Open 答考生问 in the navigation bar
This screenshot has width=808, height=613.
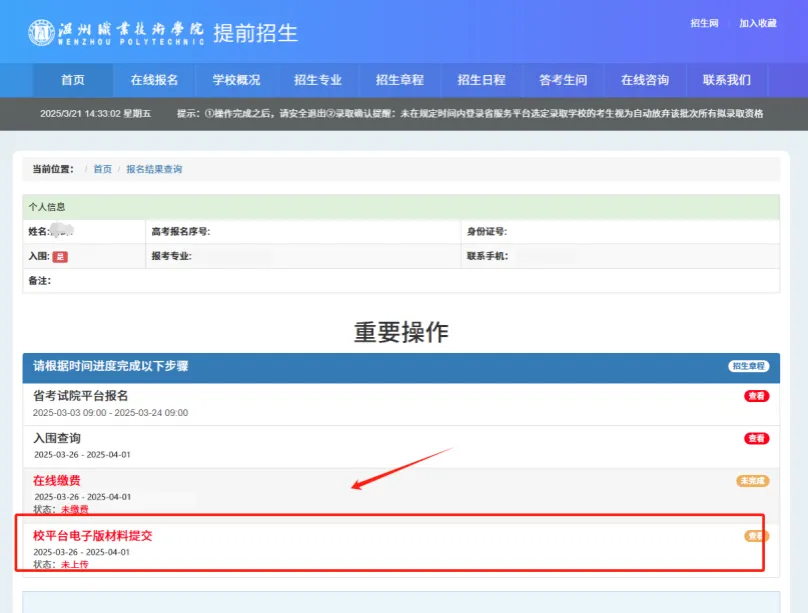coord(563,80)
